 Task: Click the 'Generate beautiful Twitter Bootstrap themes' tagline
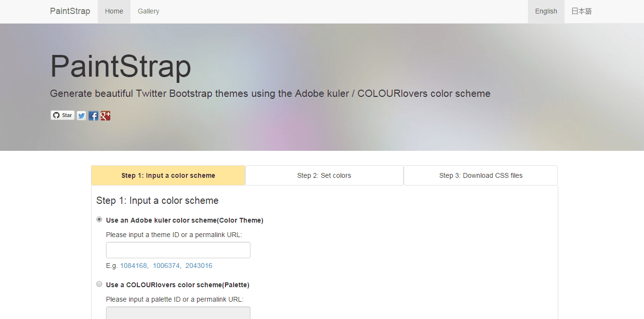pos(270,93)
